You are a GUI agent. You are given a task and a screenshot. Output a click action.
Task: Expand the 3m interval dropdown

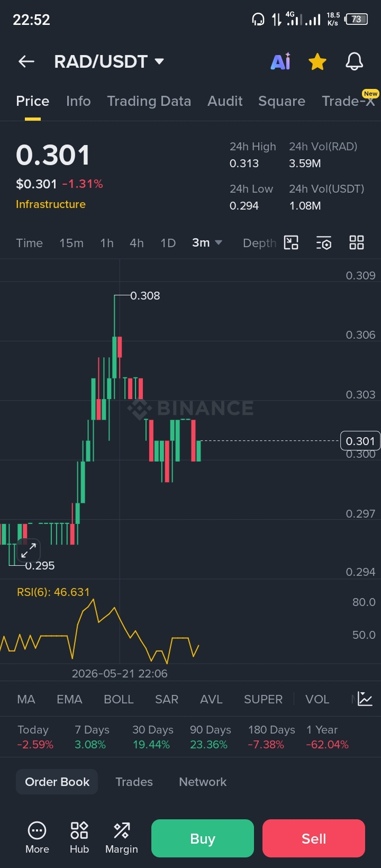pos(207,242)
